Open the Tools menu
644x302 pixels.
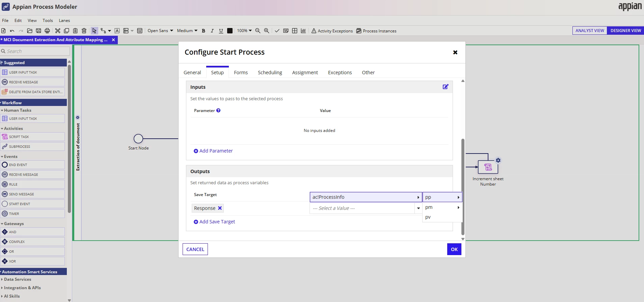pos(48,21)
